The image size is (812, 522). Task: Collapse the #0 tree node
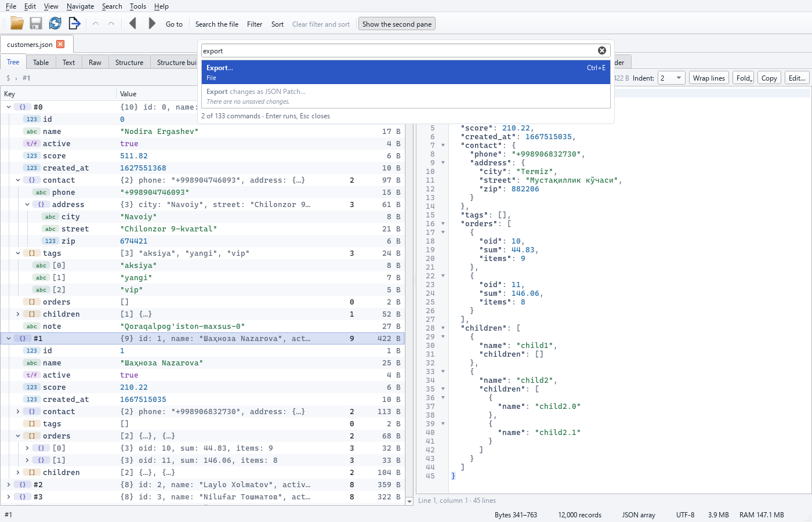[9, 107]
